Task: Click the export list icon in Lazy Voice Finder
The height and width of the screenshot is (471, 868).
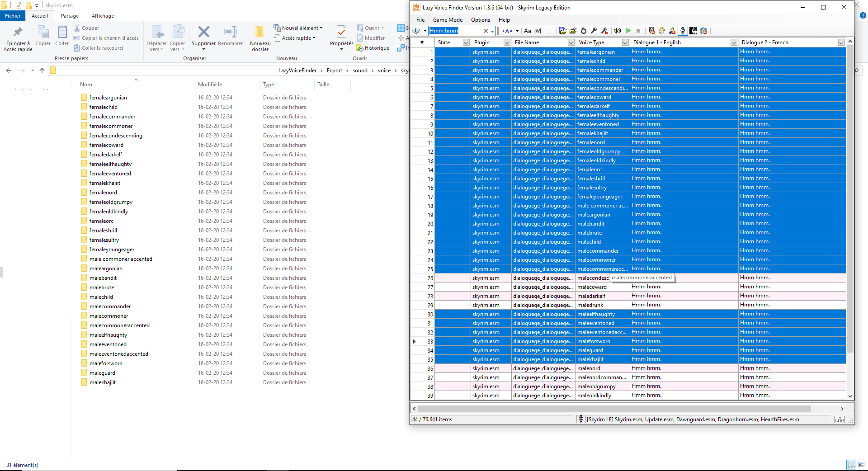Action: click(562, 31)
